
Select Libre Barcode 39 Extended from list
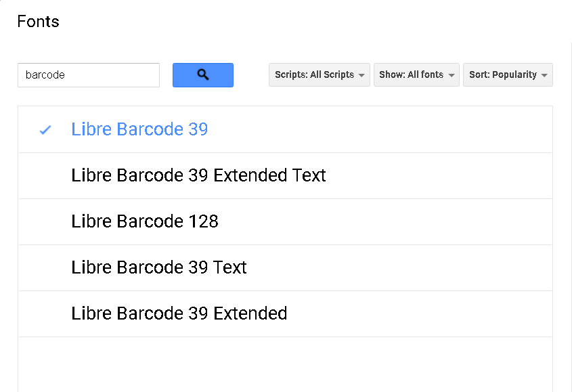coord(179,313)
